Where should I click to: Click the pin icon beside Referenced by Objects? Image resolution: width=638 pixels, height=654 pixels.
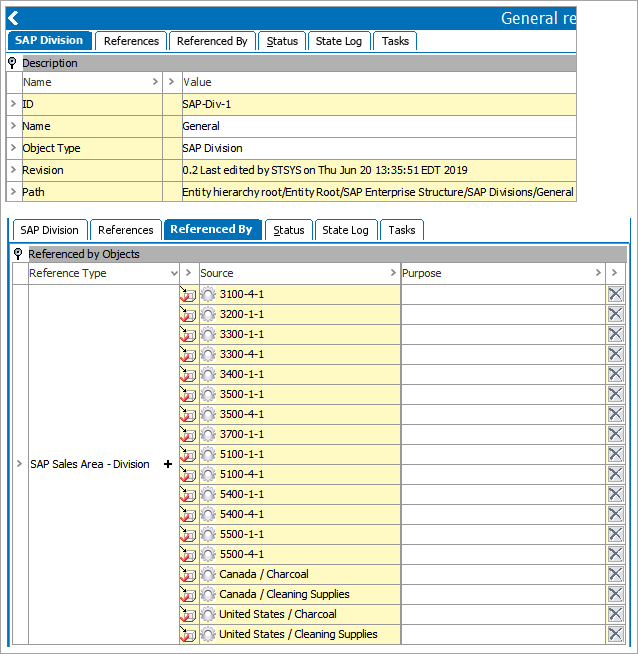(18, 254)
